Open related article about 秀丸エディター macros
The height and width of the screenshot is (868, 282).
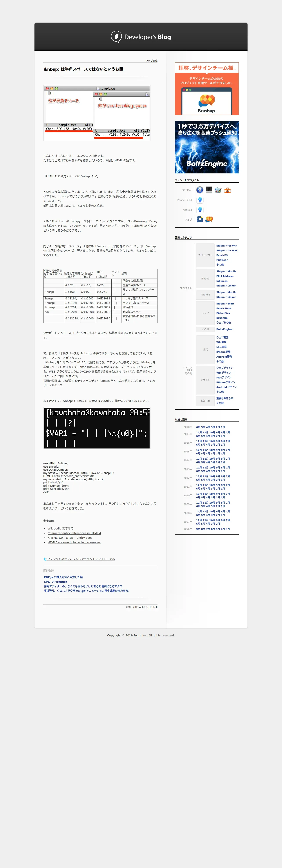[83, 586]
